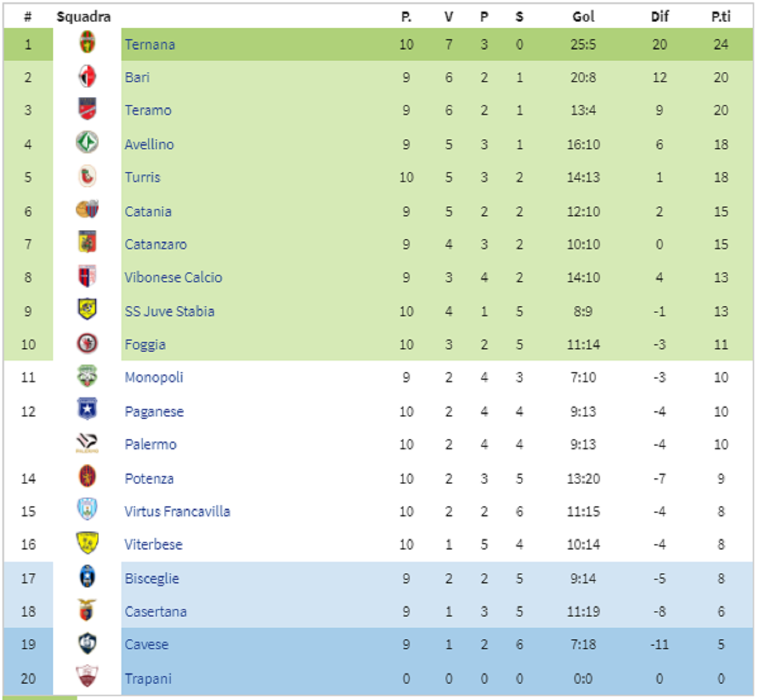Click the Cavese team name
The height and width of the screenshot is (700, 758).
[146, 645]
